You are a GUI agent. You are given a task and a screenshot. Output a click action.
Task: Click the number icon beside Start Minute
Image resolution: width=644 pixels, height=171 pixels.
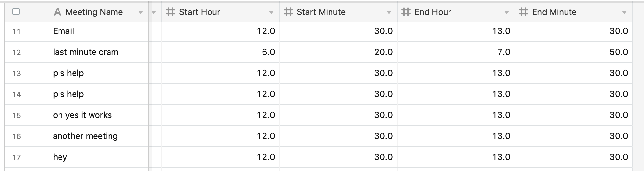click(288, 12)
